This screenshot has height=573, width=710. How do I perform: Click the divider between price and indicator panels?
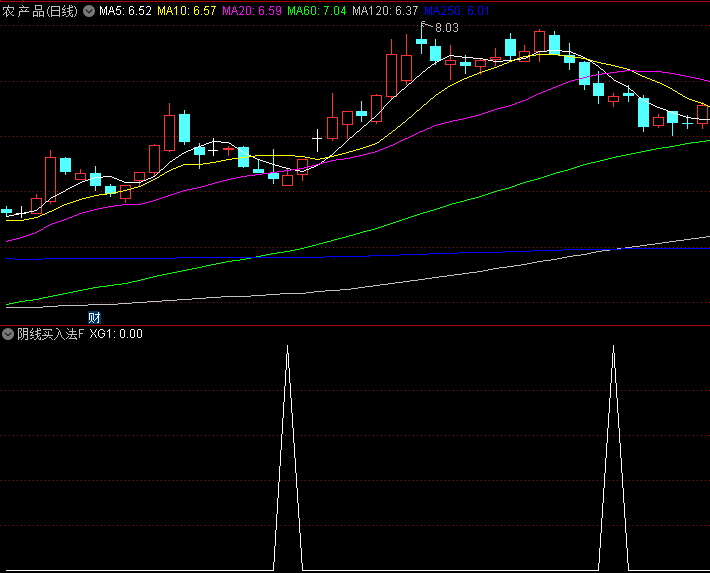pos(355,324)
